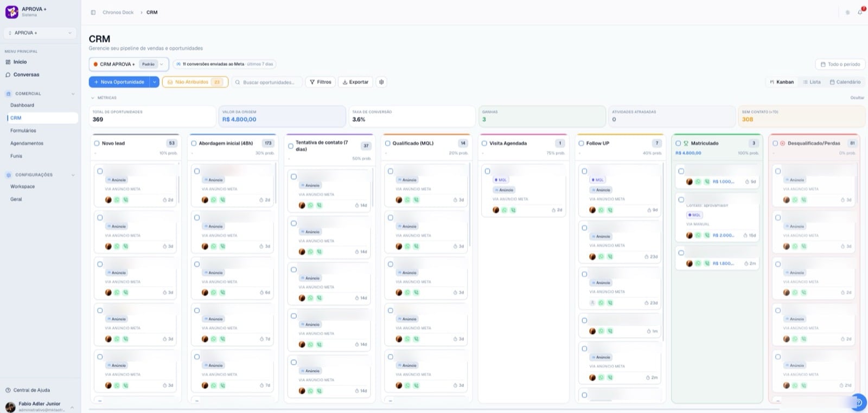Image resolution: width=868 pixels, height=413 pixels.
Task: Open WhatsApp on the R$ 2.000 card
Action: [698, 235]
